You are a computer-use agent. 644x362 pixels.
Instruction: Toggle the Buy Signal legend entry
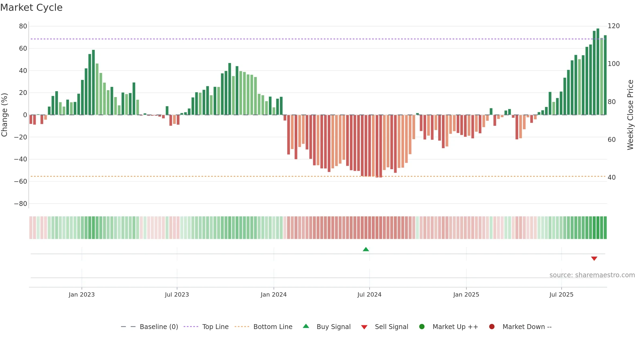tap(327, 327)
